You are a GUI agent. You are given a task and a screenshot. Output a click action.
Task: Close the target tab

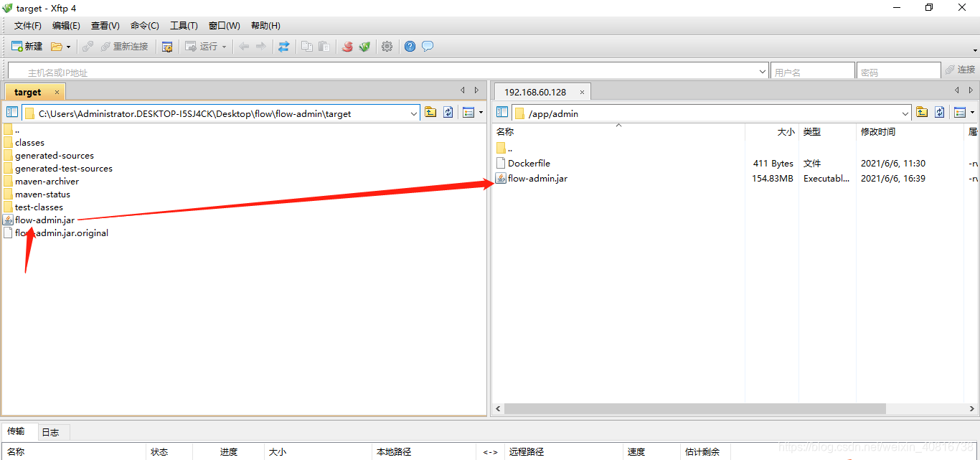pos(57,92)
